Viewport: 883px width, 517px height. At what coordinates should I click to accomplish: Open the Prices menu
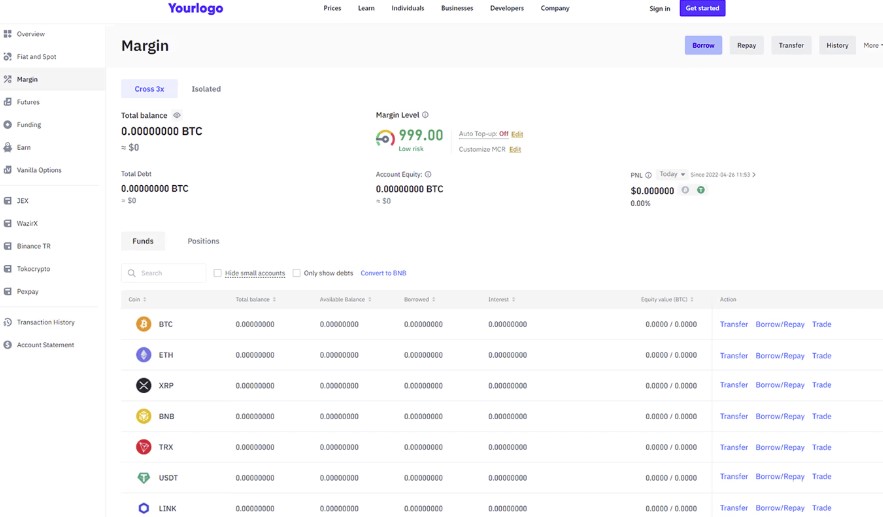(332, 8)
